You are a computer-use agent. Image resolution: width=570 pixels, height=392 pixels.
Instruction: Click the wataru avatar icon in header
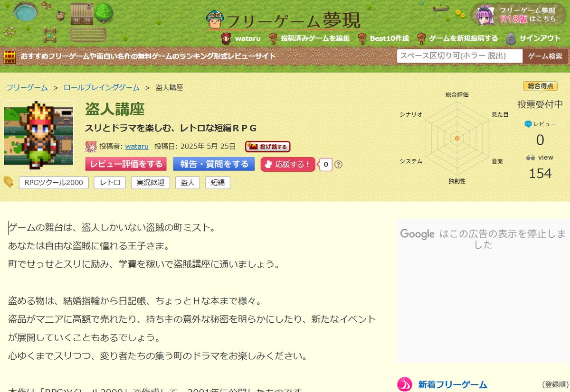click(227, 38)
